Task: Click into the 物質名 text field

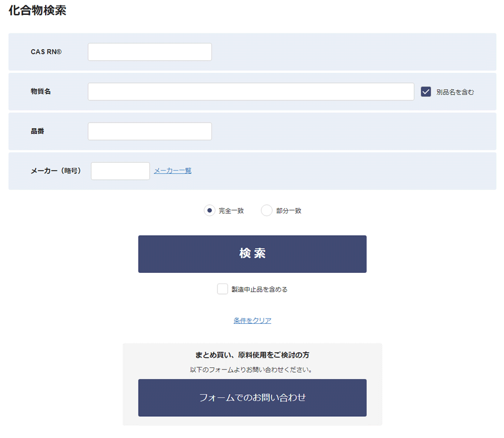Action: click(251, 92)
